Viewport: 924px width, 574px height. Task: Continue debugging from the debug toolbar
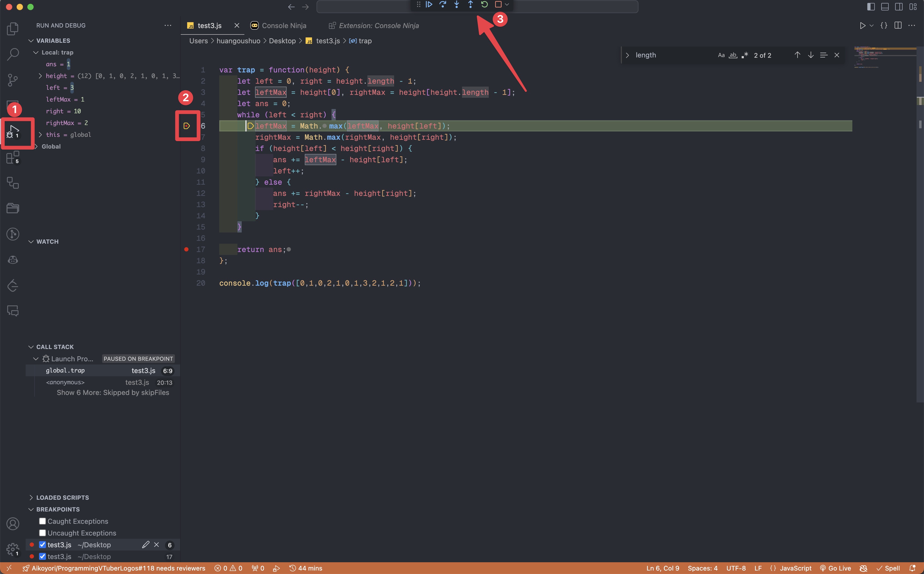pos(429,5)
